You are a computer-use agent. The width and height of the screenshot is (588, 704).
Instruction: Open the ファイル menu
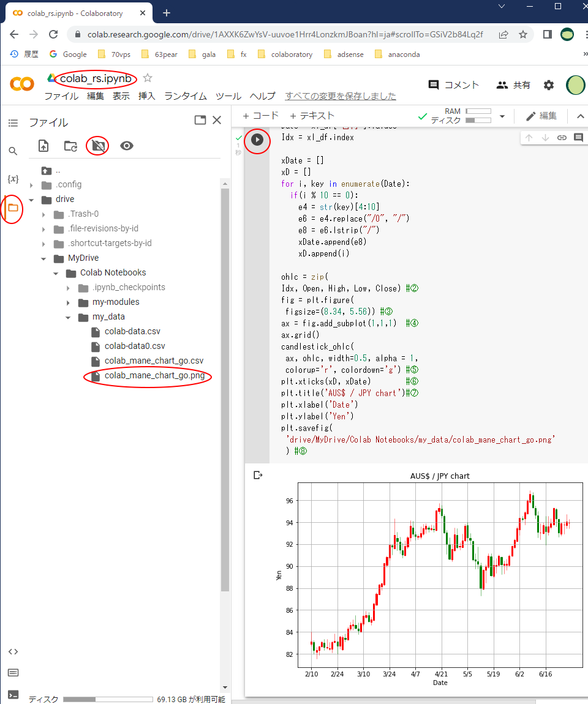[61, 96]
